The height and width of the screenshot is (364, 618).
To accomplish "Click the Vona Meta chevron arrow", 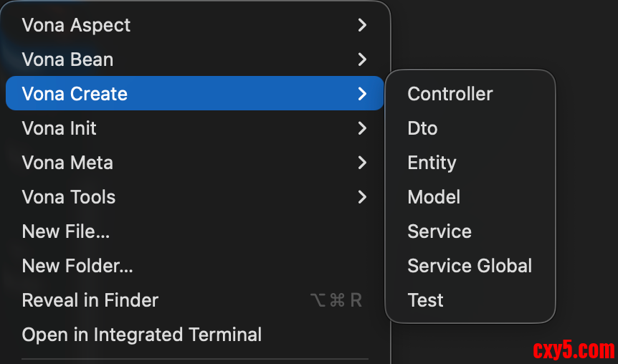I will coord(362,163).
